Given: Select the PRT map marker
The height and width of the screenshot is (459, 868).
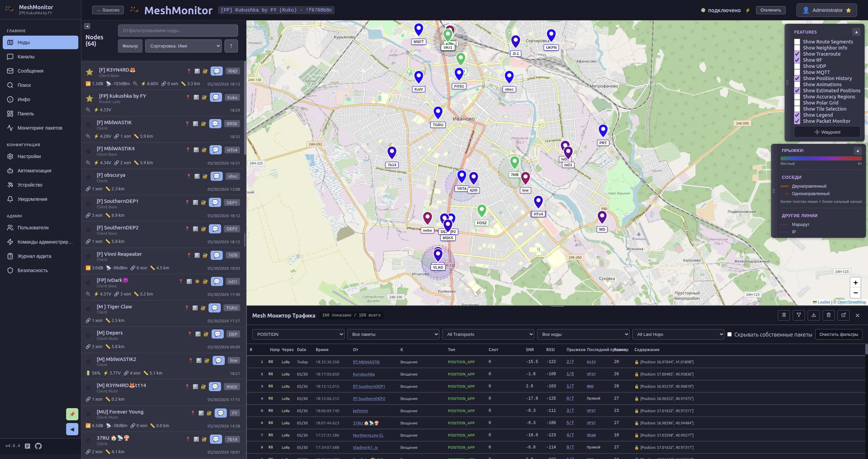Looking at the screenshot, I should (603, 131).
